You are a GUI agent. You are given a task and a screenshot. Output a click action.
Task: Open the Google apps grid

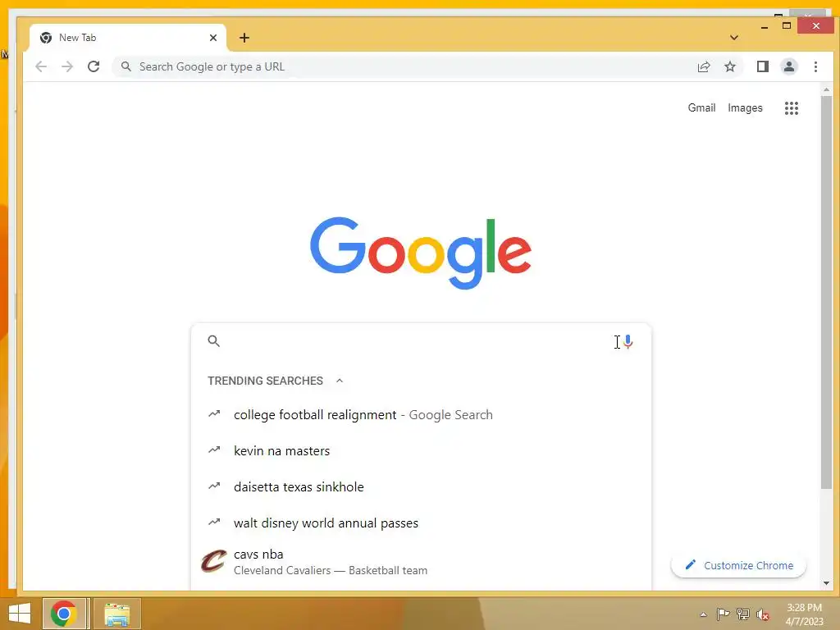pos(792,108)
